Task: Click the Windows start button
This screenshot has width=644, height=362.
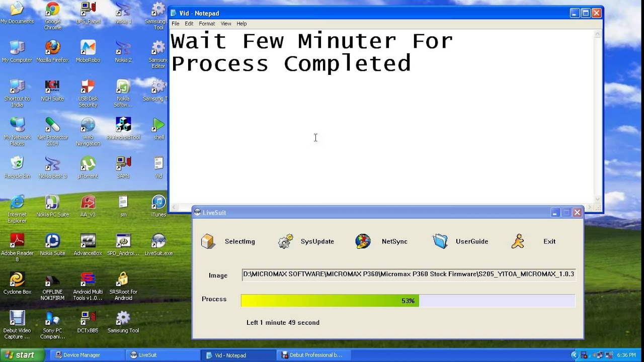Action: pos(23,355)
